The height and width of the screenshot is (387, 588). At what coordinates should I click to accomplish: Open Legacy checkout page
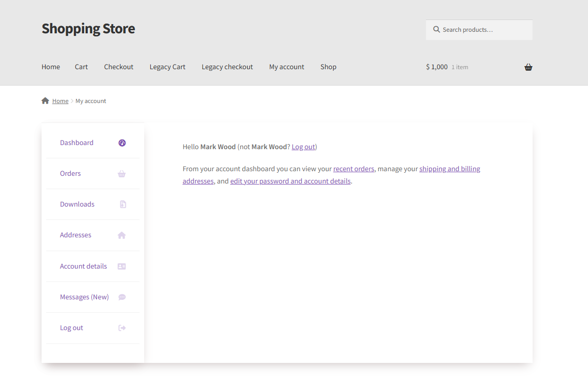click(227, 67)
